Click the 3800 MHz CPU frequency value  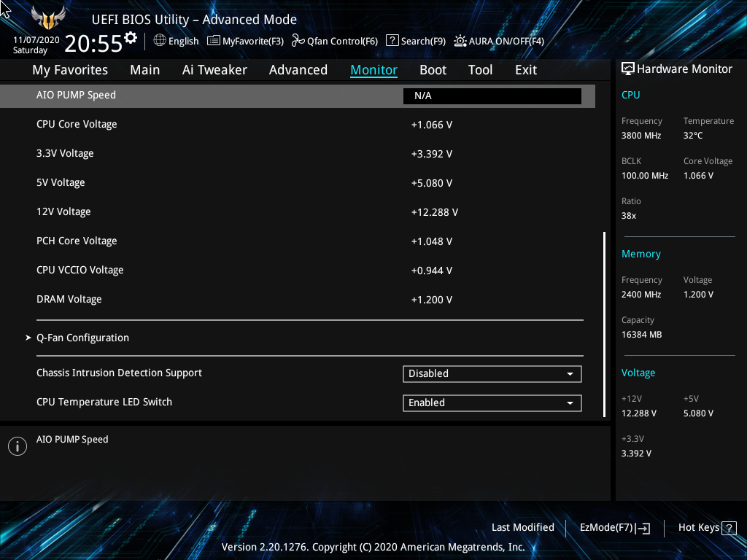[640, 135]
